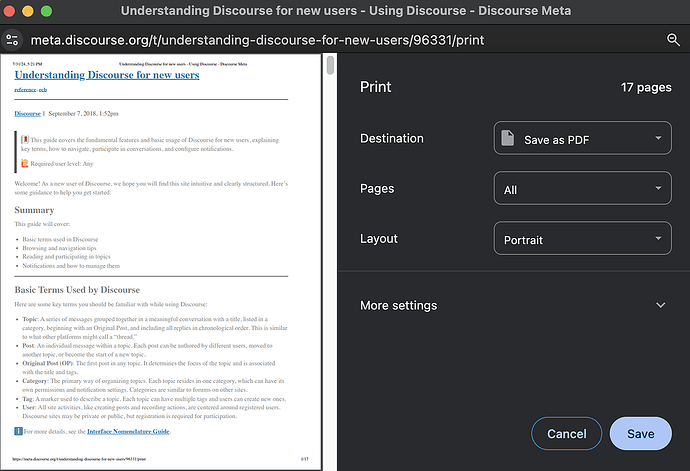The image size is (690, 471).
Task: Click the PDF document icon in Destination field
Action: tap(508, 138)
